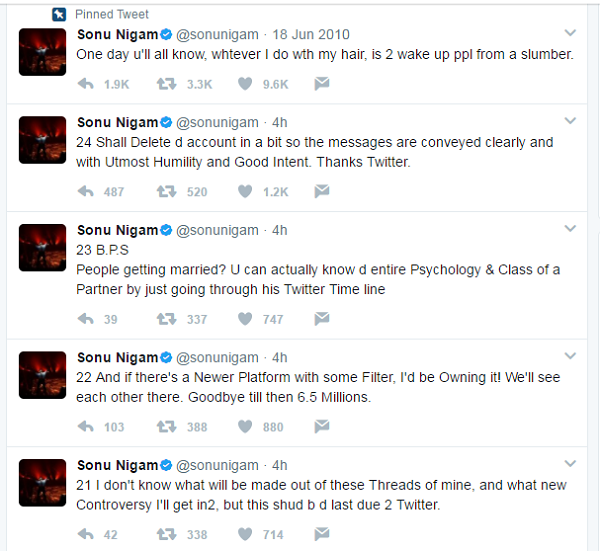
Task: Reply to the 'People getting married' tweet
Action: tap(86, 319)
